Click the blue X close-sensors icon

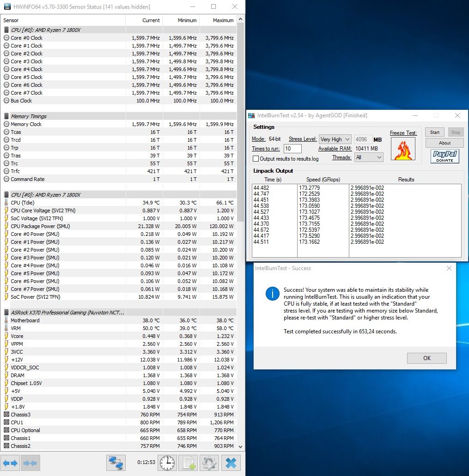point(231,463)
